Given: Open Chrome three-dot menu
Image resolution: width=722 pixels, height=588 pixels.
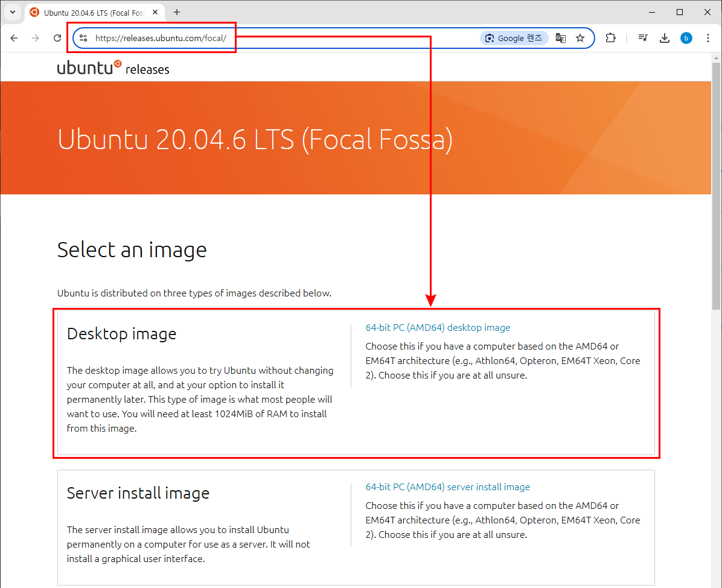Looking at the screenshot, I should pos(708,38).
